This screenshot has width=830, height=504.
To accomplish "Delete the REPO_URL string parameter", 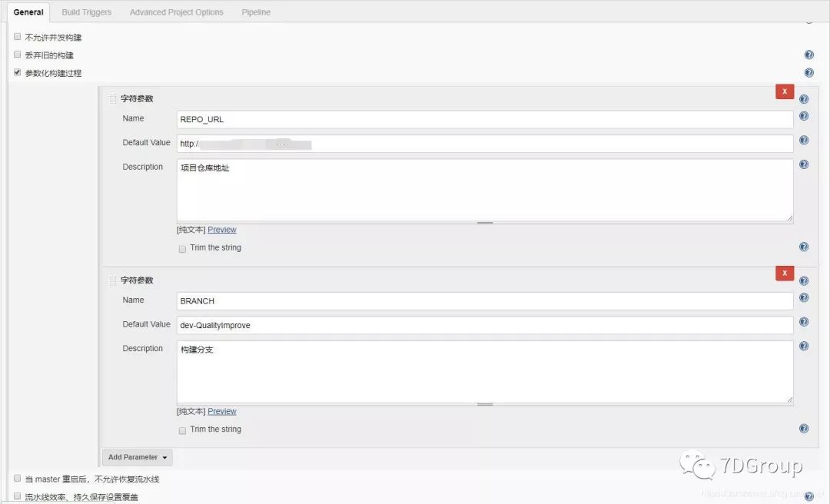I will [785, 91].
